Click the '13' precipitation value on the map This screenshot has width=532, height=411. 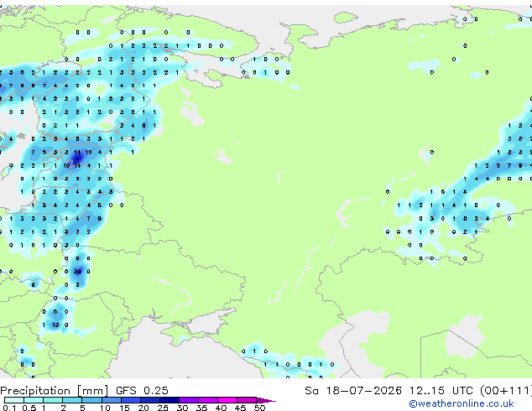tap(55, 325)
